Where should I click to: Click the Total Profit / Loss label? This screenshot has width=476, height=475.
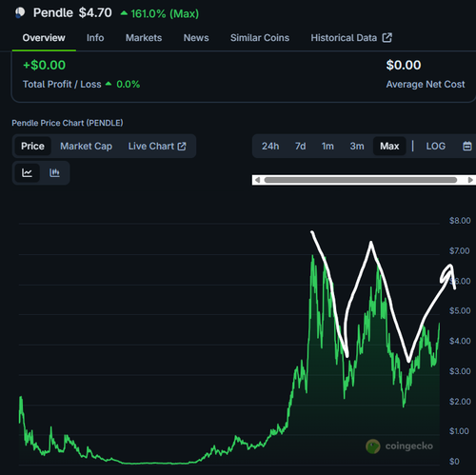tap(62, 84)
